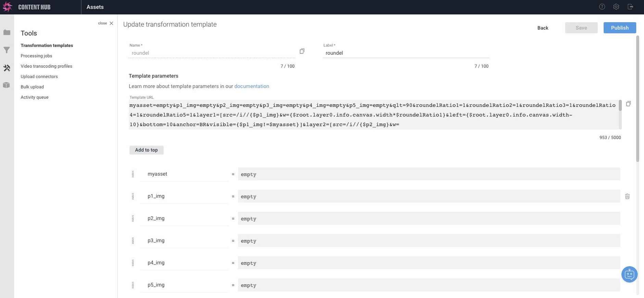Grab the drag handle of p1_img row

[133, 196]
